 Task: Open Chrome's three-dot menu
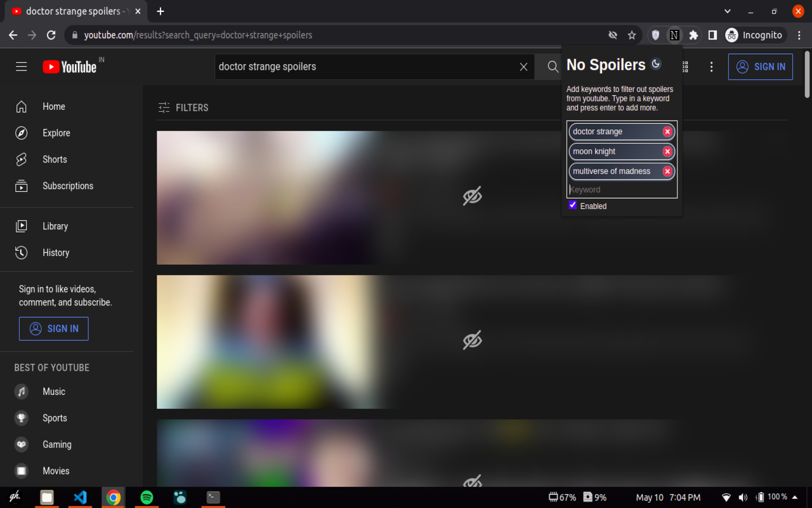[x=799, y=35]
